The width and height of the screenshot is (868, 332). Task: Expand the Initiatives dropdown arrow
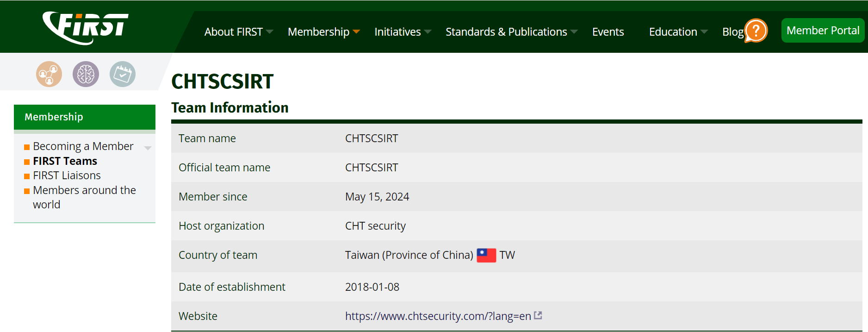(x=428, y=32)
